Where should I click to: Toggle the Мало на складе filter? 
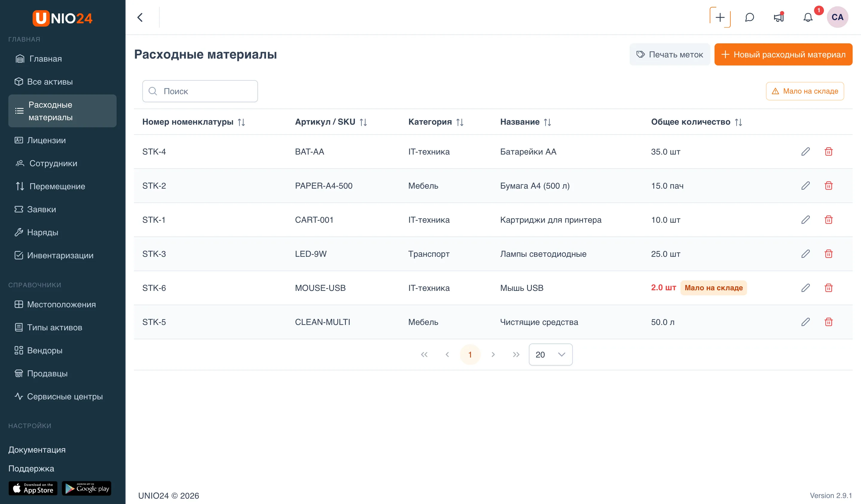pos(804,91)
